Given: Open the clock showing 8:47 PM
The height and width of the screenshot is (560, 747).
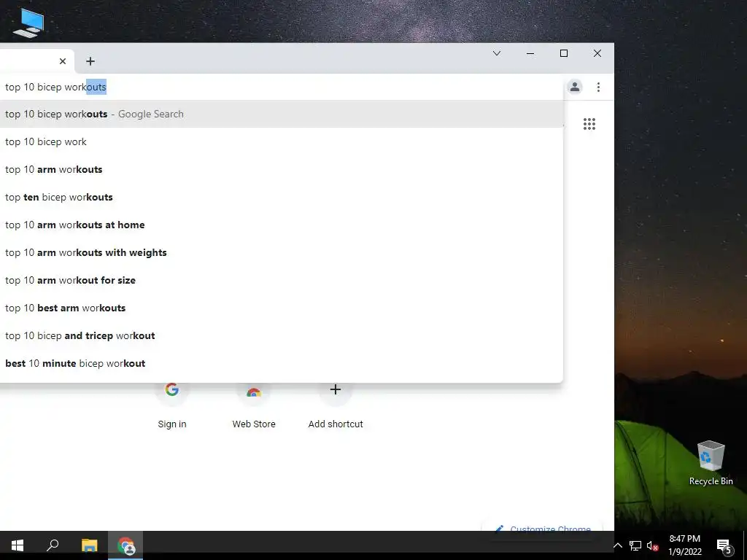Looking at the screenshot, I should (684, 545).
